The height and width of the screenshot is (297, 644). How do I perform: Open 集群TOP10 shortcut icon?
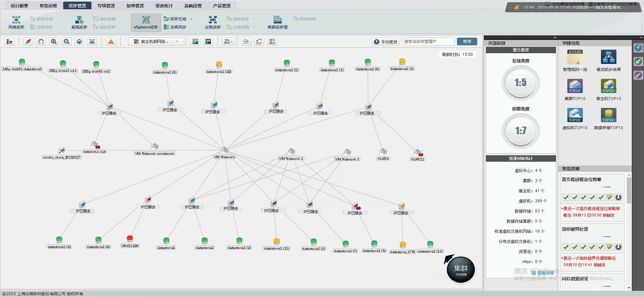(575, 86)
